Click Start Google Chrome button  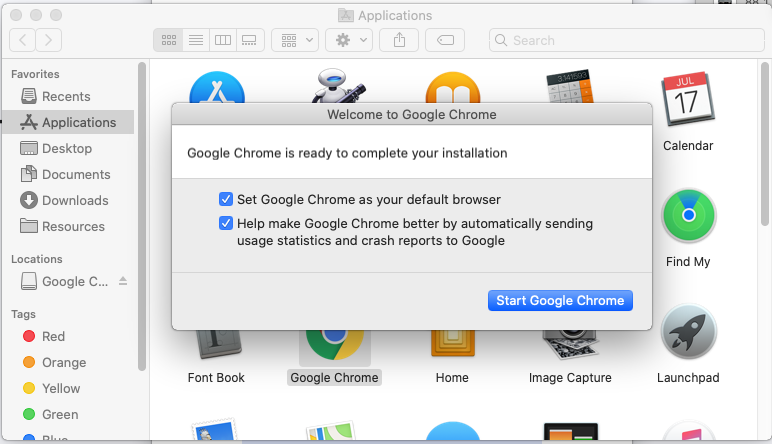click(560, 300)
